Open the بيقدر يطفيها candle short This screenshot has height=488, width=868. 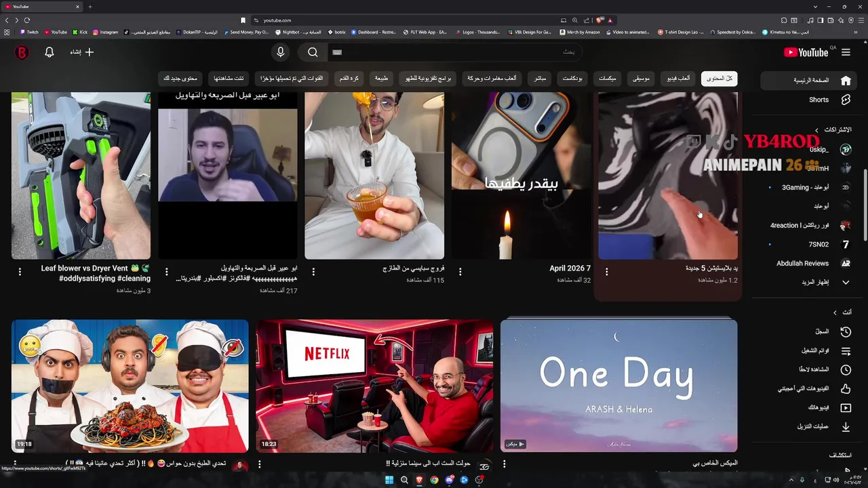[x=521, y=176]
